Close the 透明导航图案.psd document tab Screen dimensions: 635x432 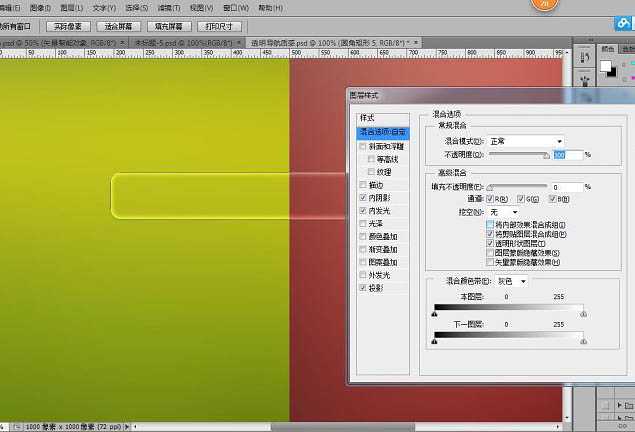[416, 42]
